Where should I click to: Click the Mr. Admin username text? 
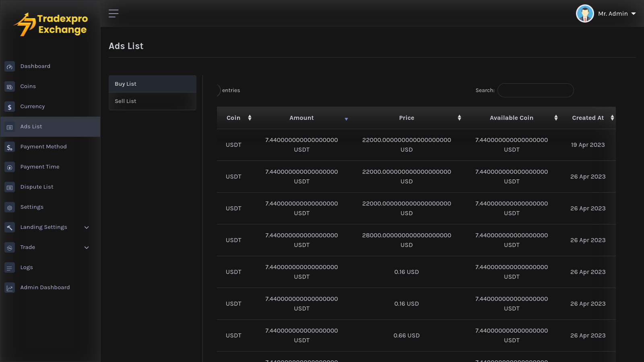tap(613, 14)
